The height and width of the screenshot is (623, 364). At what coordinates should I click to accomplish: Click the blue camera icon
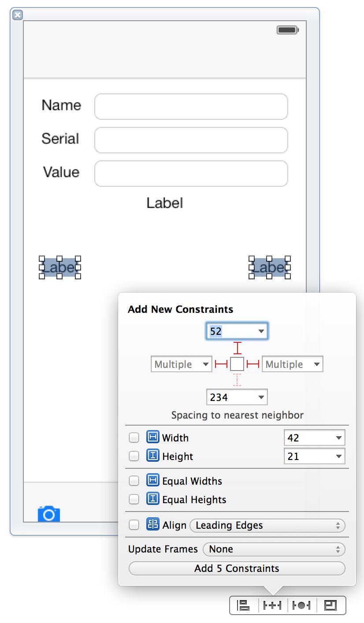49,514
